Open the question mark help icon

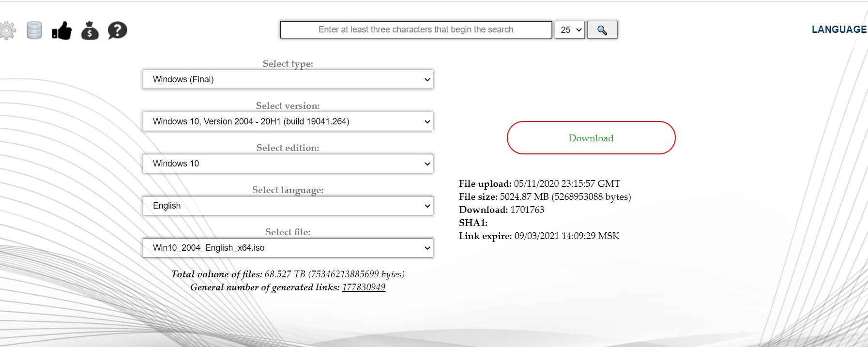118,30
